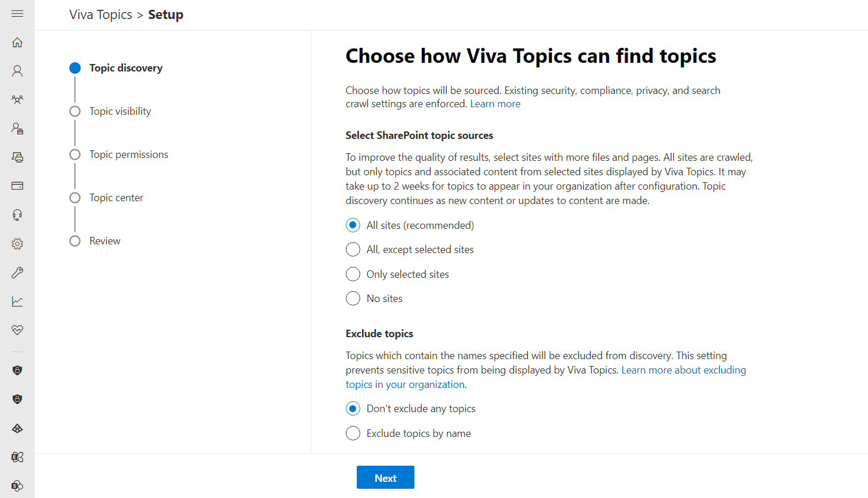Open the Reports chart icon
The width and height of the screenshot is (868, 498).
point(17,301)
